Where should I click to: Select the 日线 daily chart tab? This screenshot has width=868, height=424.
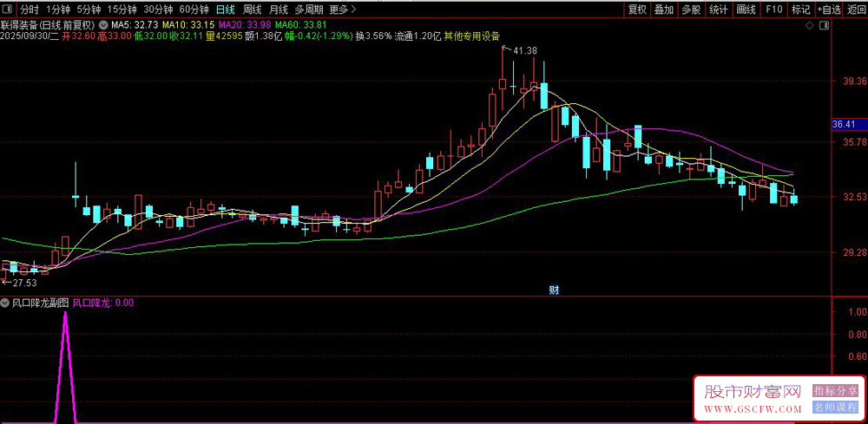pyautogui.click(x=226, y=10)
